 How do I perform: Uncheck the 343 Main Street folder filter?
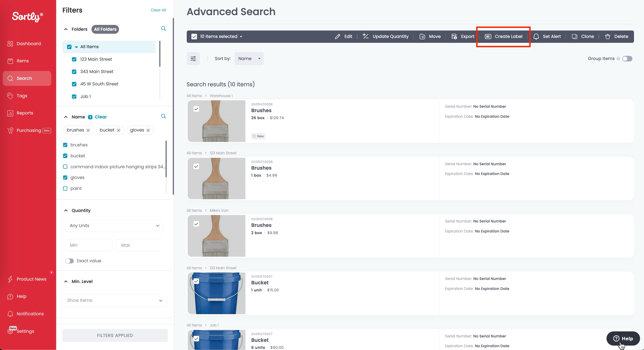74,71
